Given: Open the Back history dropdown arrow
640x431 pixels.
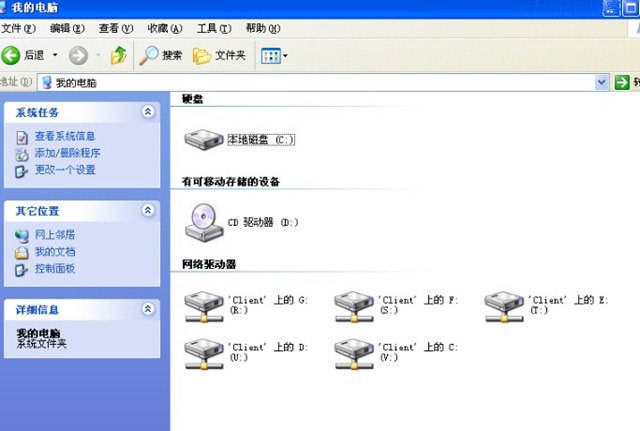Looking at the screenshot, I should point(55,55).
